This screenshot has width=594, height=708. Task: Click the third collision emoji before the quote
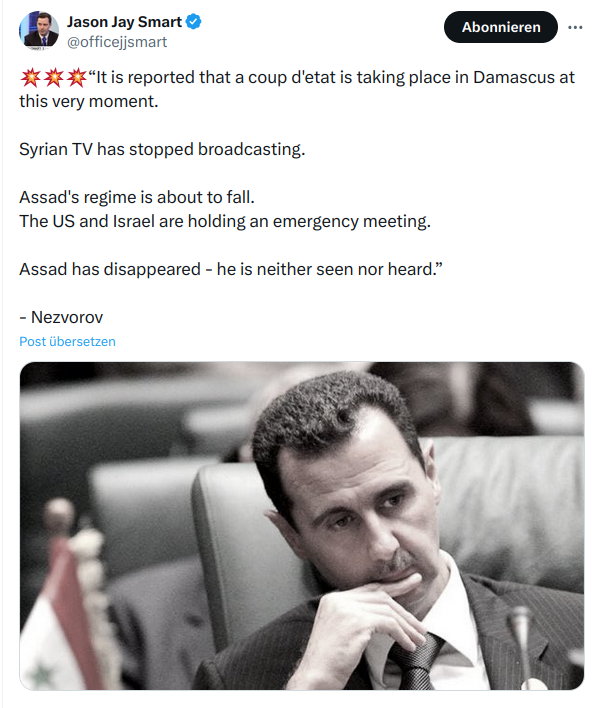(x=76, y=78)
